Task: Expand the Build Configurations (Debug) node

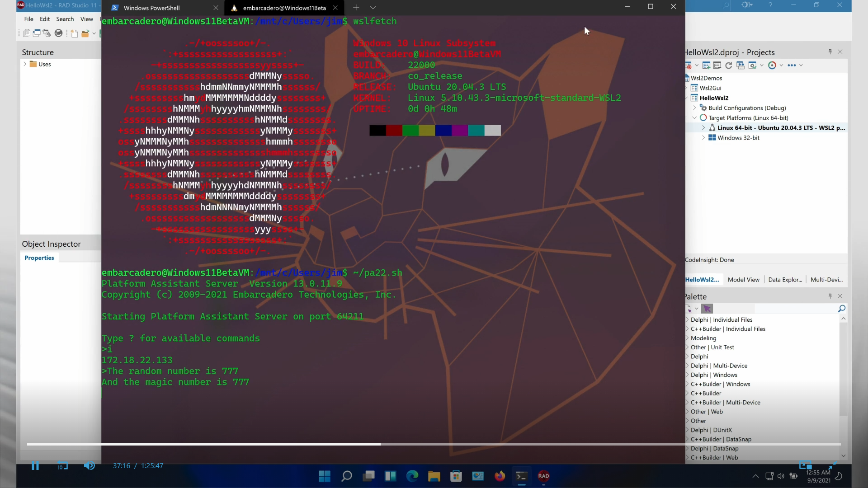Action: click(695, 108)
